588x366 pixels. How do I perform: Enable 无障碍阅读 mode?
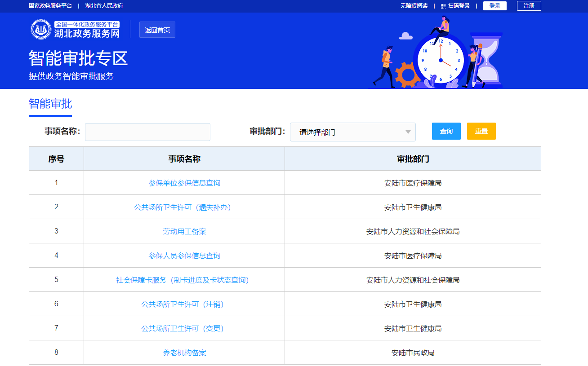414,6
